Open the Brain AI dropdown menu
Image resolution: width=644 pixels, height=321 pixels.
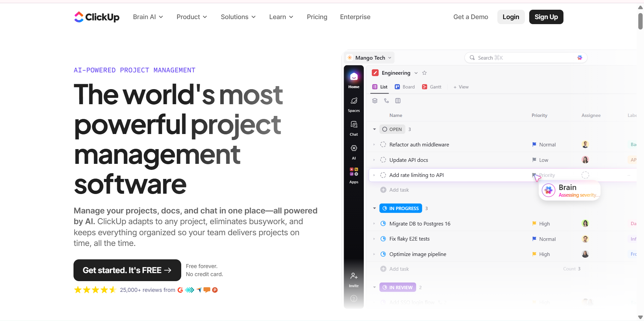click(148, 17)
